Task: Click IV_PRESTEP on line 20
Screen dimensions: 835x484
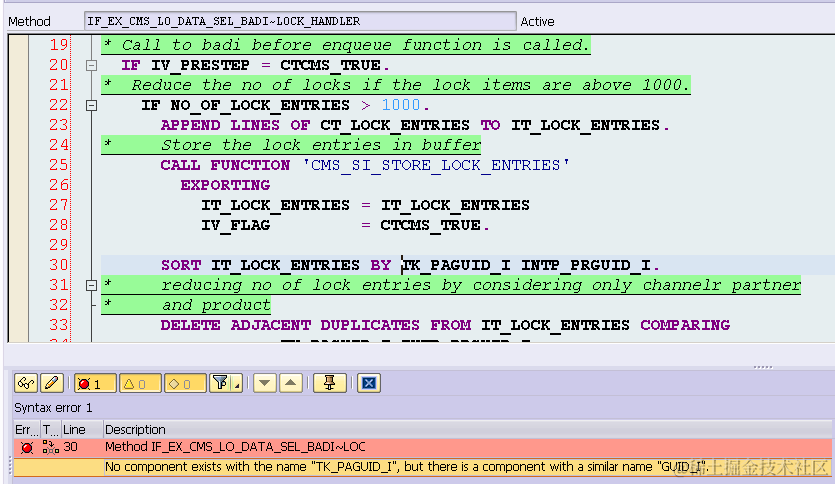Action: point(200,65)
